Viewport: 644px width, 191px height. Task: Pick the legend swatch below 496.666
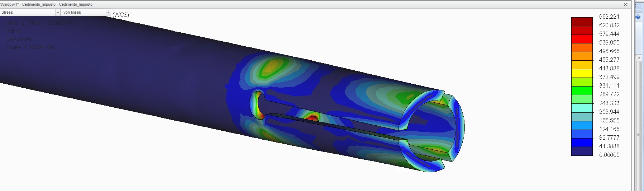582,56
